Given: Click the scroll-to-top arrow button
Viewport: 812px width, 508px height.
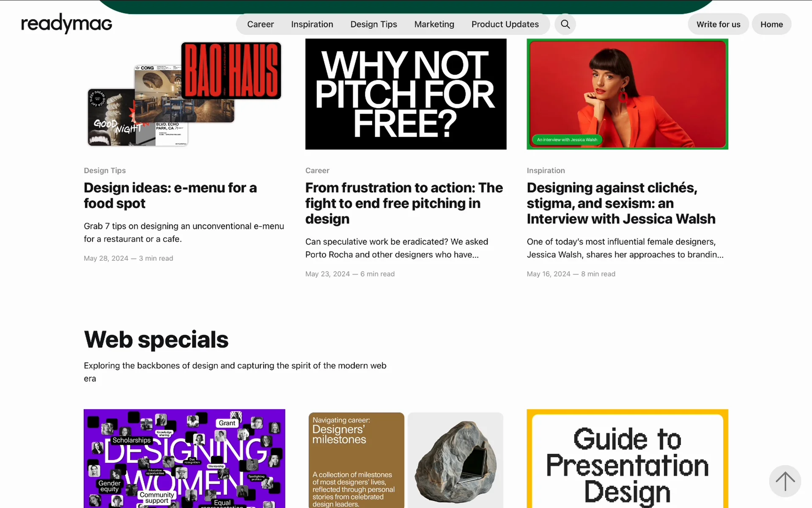Looking at the screenshot, I should click(785, 481).
